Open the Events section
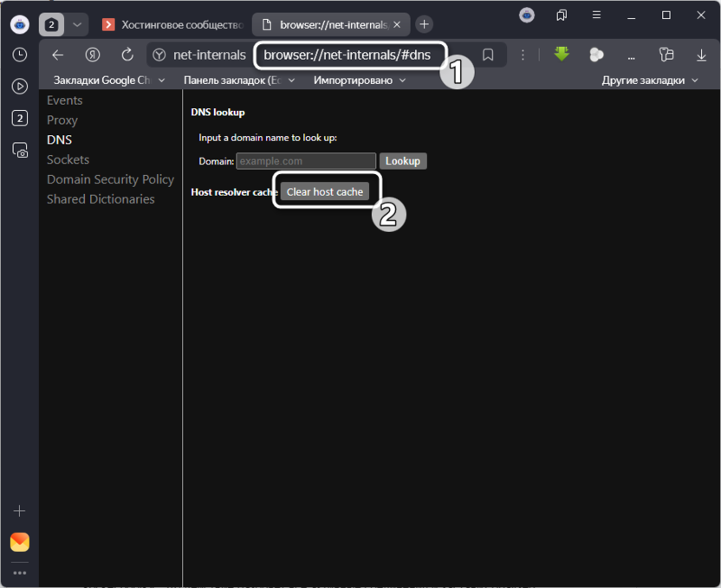Screen dimensions: 721x588 tap(65, 100)
